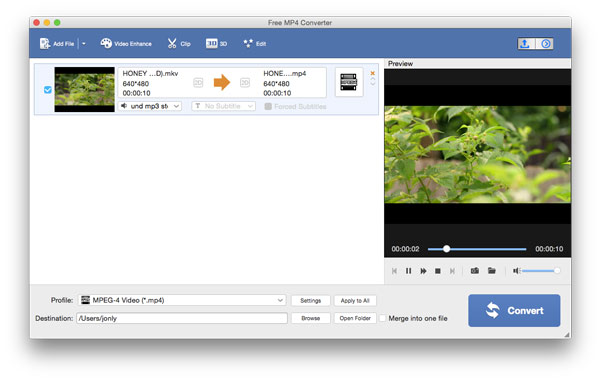Pause the preview playback
This screenshot has height=380, width=600.
pos(408,271)
